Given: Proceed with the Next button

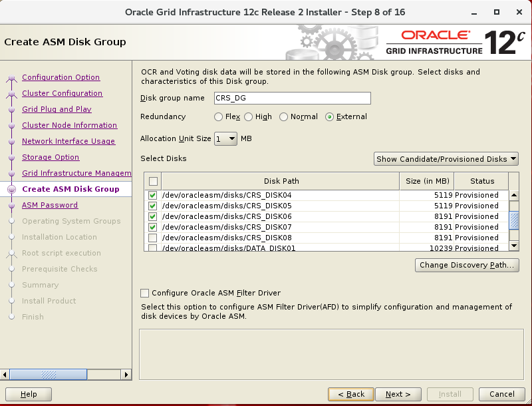Looking at the screenshot, I should pyautogui.click(x=398, y=394).
